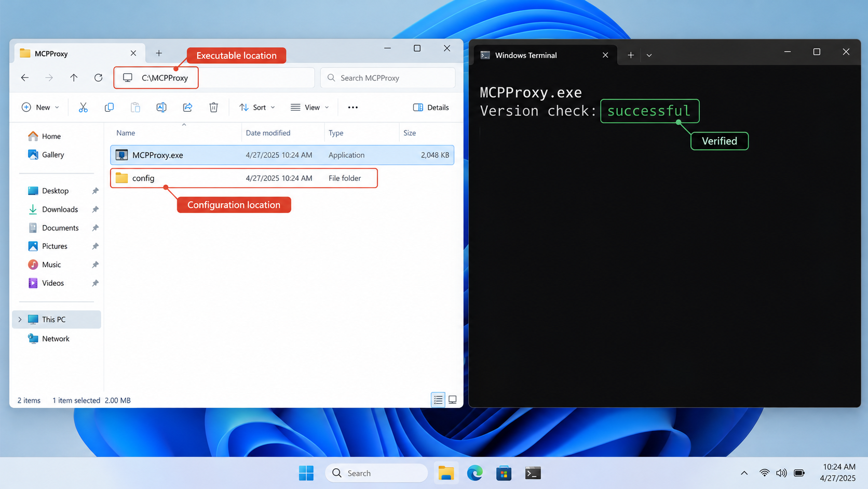The width and height of the screenshot is (868, 489).
Task: Click the taskbar Search box
Action: pos(376,473)
